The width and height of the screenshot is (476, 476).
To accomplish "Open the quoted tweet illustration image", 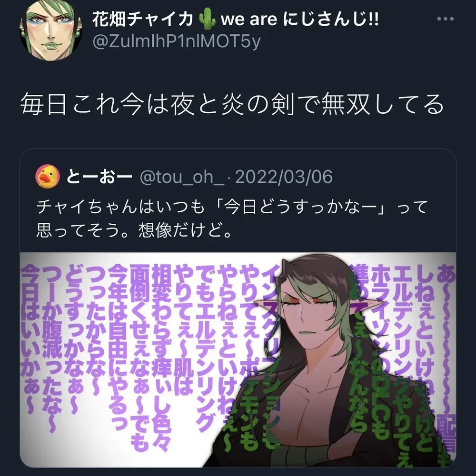I will [238, 360].
